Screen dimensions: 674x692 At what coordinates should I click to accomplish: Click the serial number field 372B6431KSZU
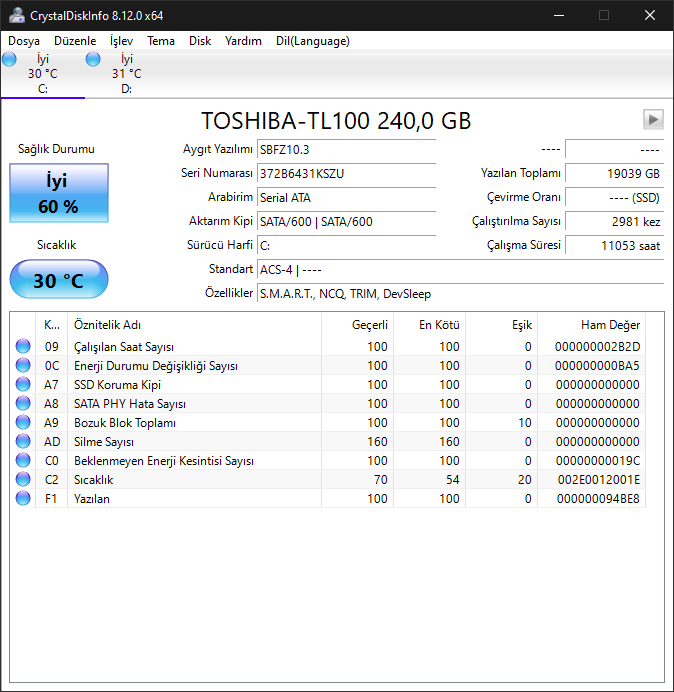(346, 173)
